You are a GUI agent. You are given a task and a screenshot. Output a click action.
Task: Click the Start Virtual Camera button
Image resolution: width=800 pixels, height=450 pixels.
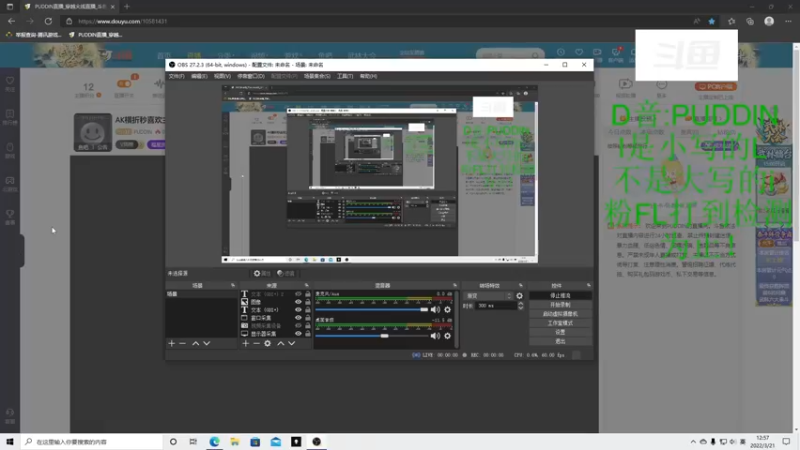point(560,314)
